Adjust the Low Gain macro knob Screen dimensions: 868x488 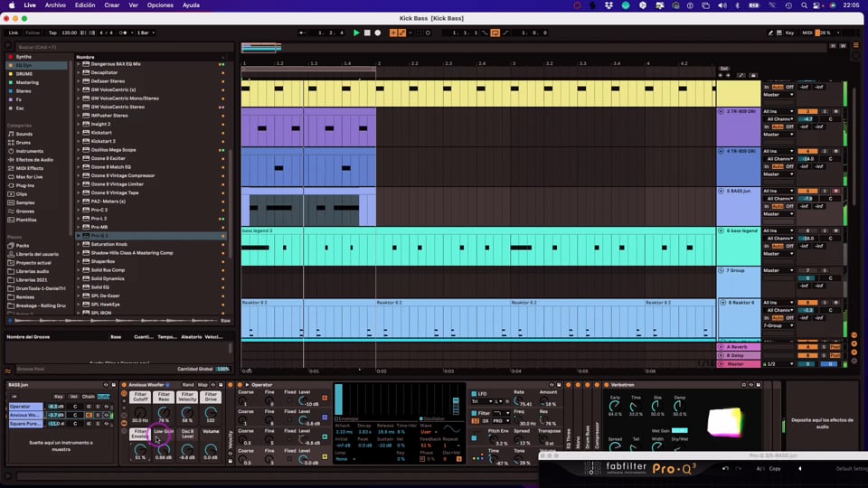point(164,449)
